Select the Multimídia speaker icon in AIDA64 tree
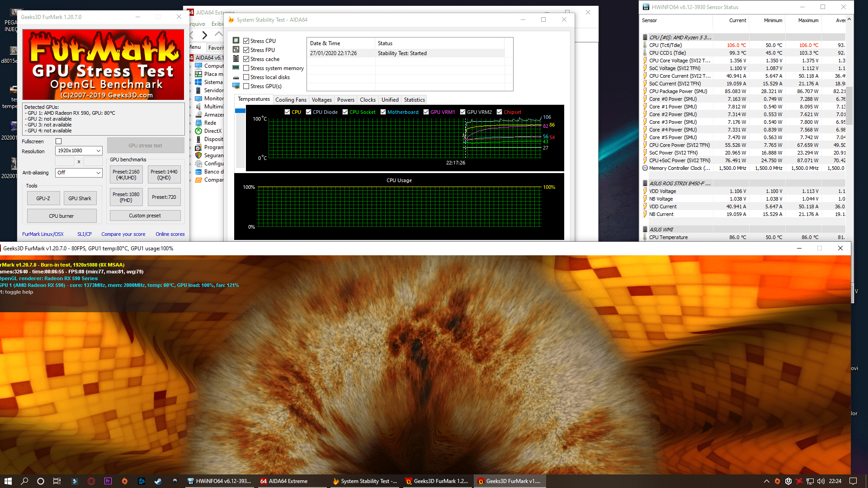 tap(198, 107)
